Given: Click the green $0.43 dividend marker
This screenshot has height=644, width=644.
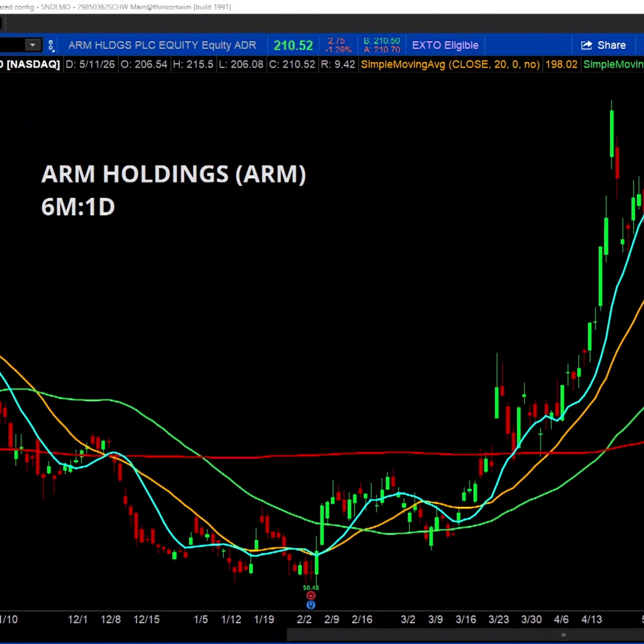Looking at the screenshot, I should coord(311,587).
